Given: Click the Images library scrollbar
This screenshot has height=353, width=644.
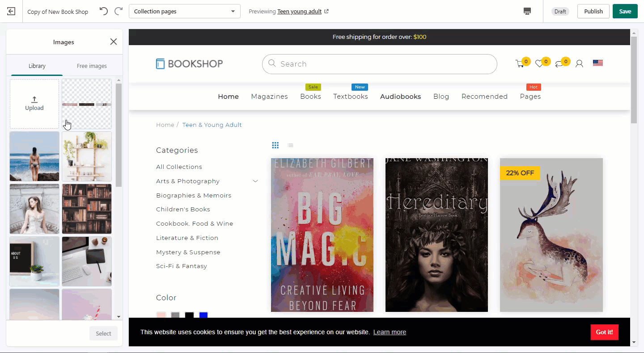Looking at the screenshot, I should pyautogui.click(x=119, y=135).
